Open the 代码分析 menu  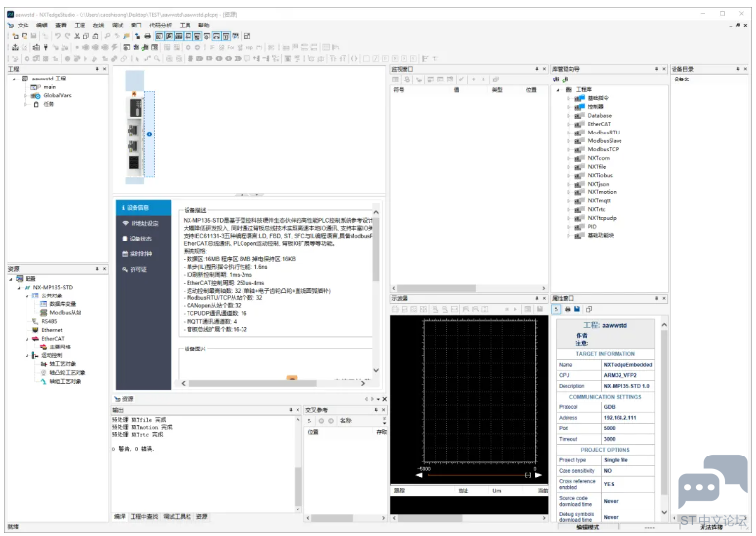click(x=160, y=26)
